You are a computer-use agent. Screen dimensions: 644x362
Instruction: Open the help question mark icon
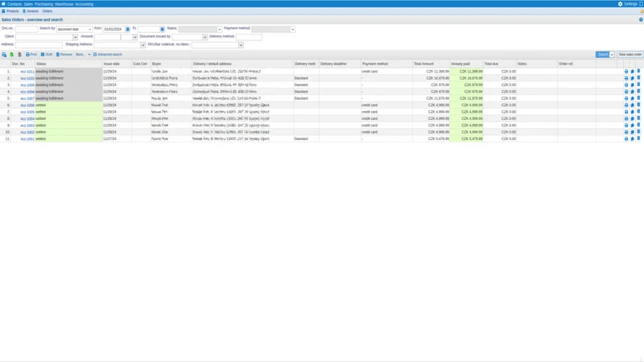[641, 19]
